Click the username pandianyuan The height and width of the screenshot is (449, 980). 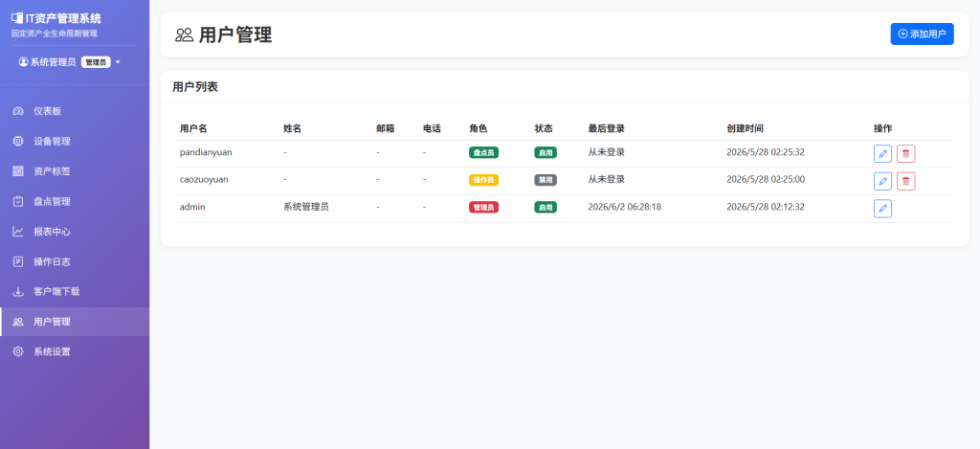206,152
